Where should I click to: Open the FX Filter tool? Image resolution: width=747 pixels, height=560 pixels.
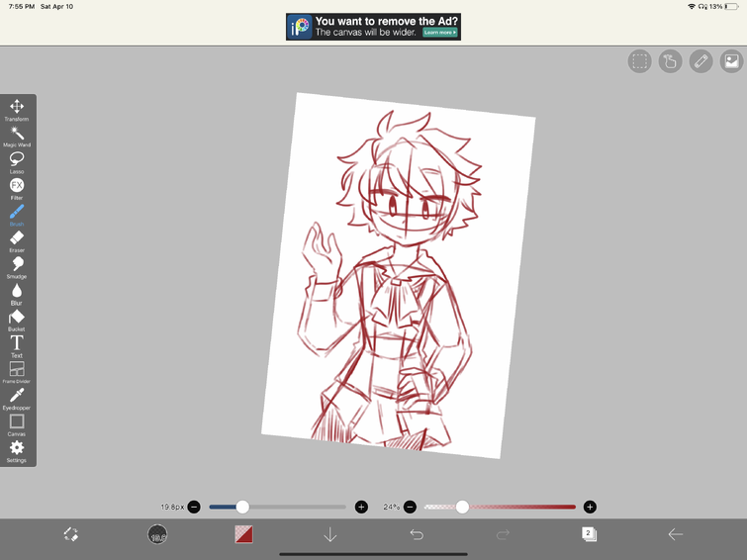click(17, 189)
